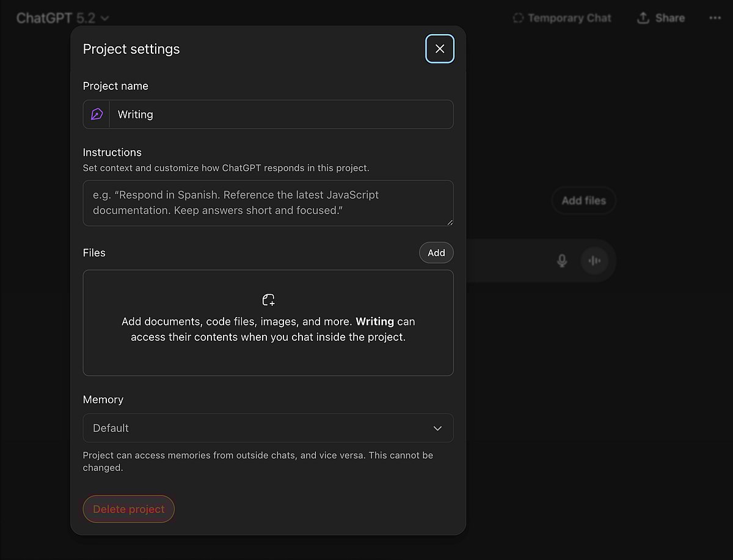Click the dashed circle Temporary Chat icon
Image resolution: width=733 pixels, height=560 pixels.
(x=518, y=18)
